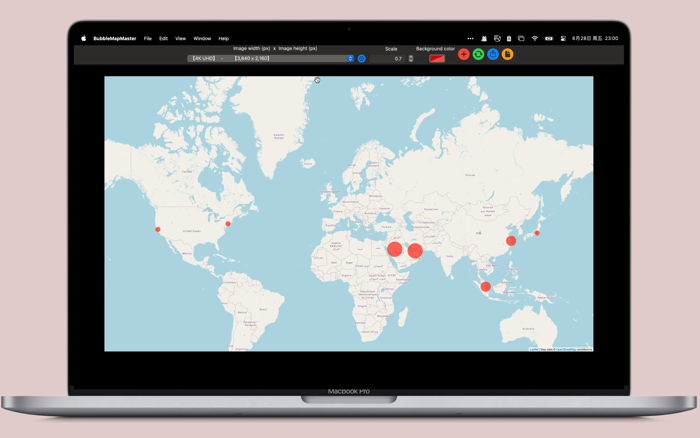
Task: Click the blue round icon beside size dropdown
Action: click(x=362, y=58)
